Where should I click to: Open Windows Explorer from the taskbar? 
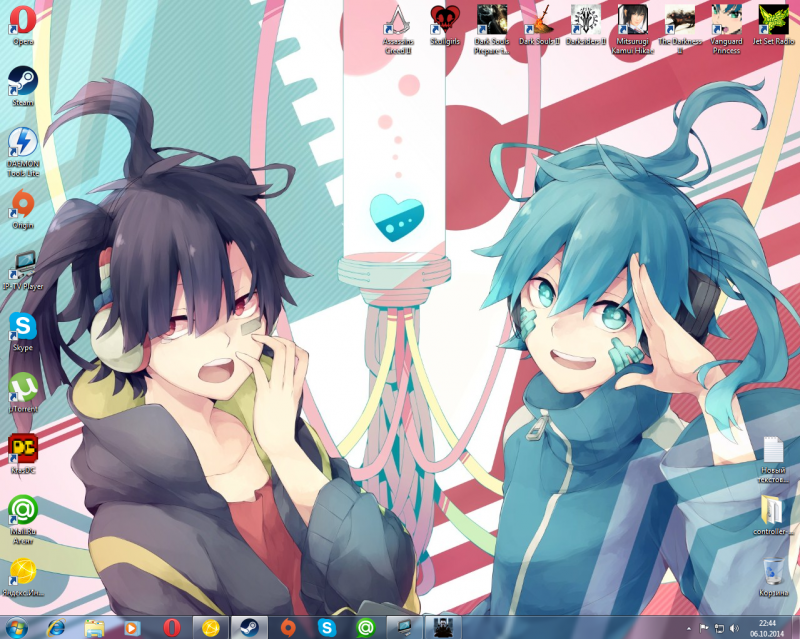click(94, 627)
